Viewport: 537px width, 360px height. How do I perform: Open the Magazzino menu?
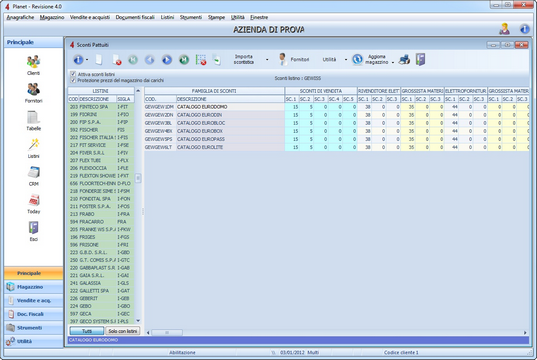(52, 17)
